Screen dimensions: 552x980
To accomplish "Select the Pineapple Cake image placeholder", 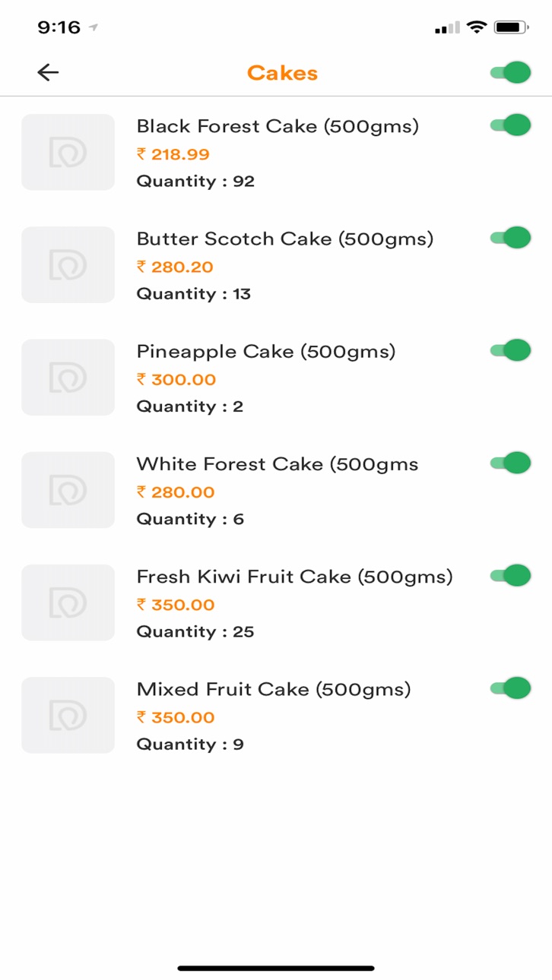I will tap(68, 377).
